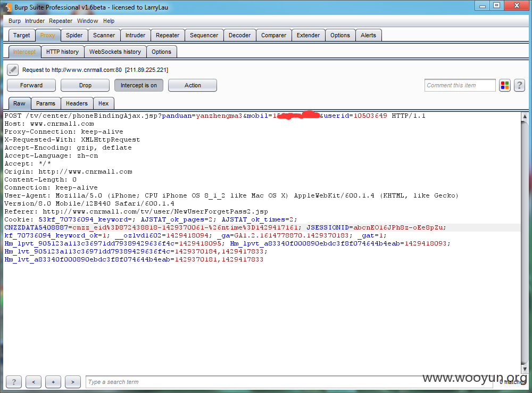
Task: Select the Intercept sub-tab
Action: point(24,52)
